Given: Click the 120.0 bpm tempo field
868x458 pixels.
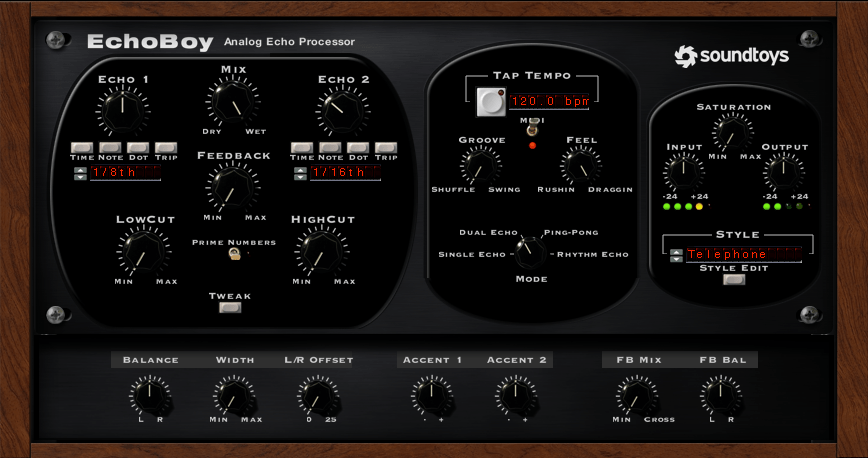Looking at the screenshot, I should [549, 102].
